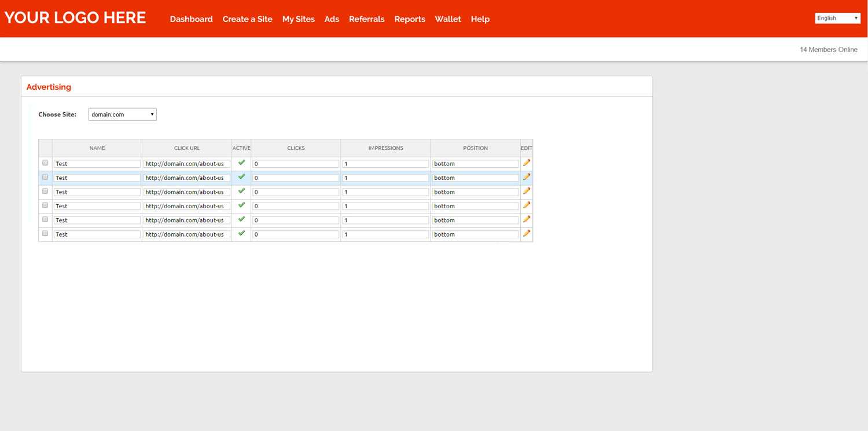This screenshot has height=431, width=868.
Task: Open the Create a Site menu
Action: (x=248, y=19)
